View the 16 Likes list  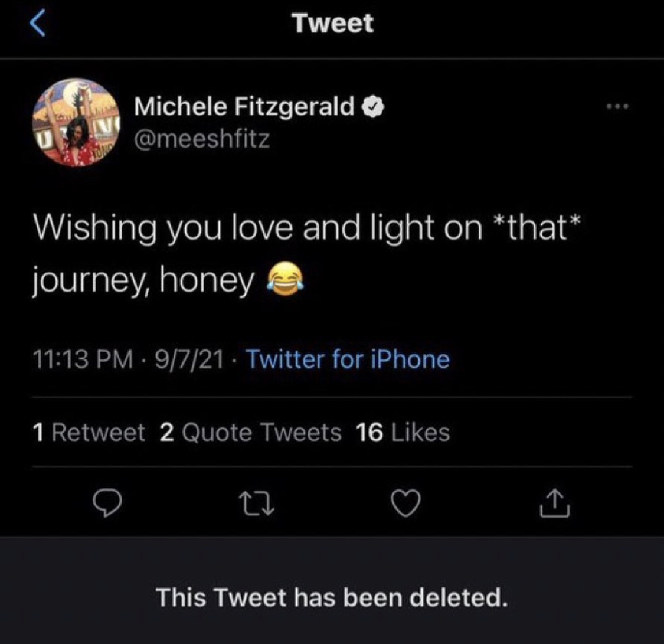point(403,432)
